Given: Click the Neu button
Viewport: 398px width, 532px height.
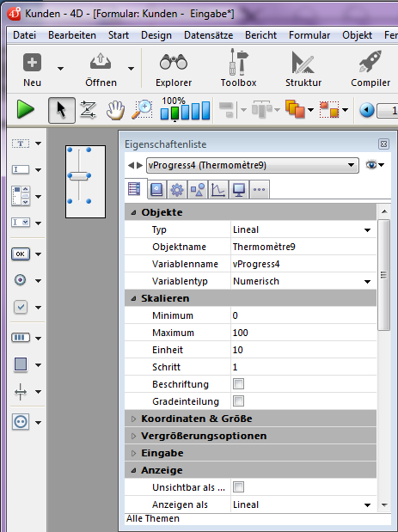Looking at the screenshot, I should pyautogui.click(x=32, y=70).
